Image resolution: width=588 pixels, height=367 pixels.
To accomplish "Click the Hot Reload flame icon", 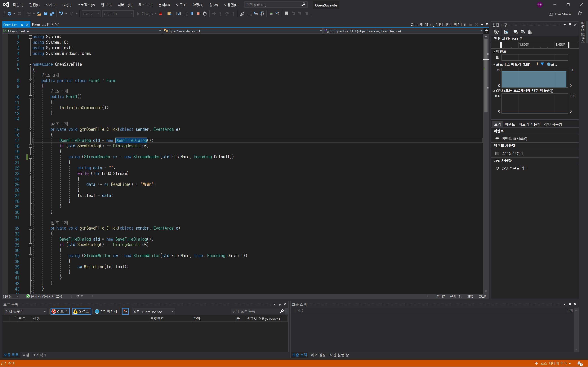I will coord(161,14).
